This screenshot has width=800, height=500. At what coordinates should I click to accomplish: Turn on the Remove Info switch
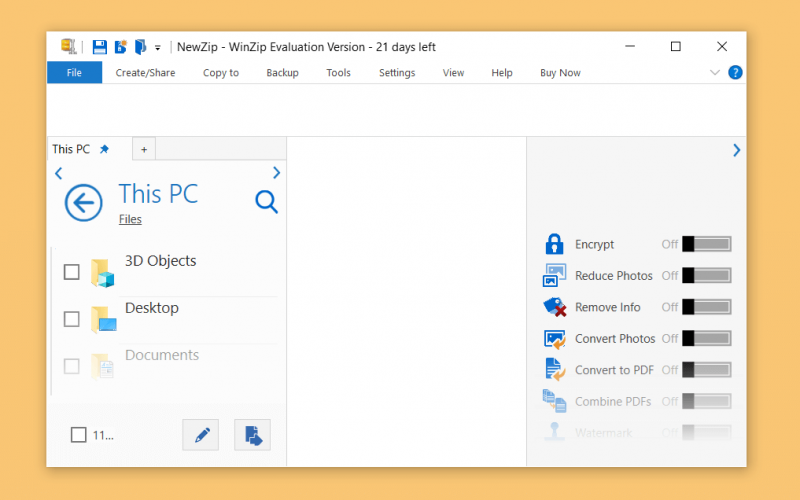pos(707,307)
